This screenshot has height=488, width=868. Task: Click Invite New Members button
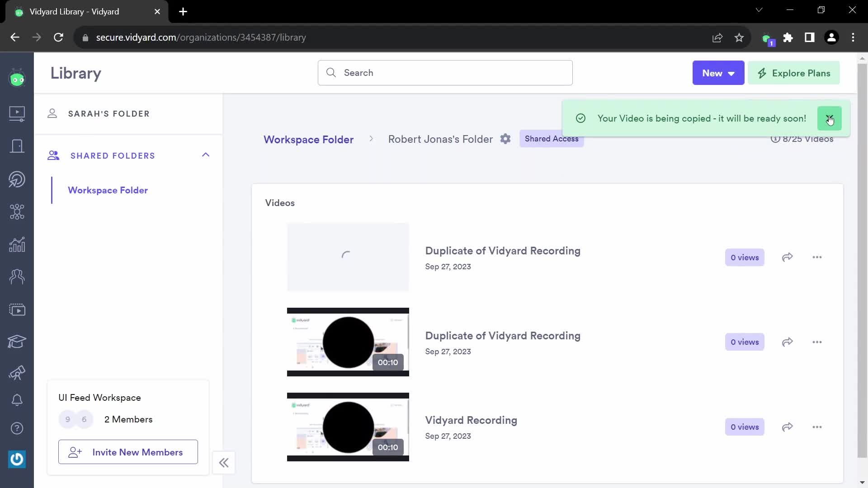point(128,452)
